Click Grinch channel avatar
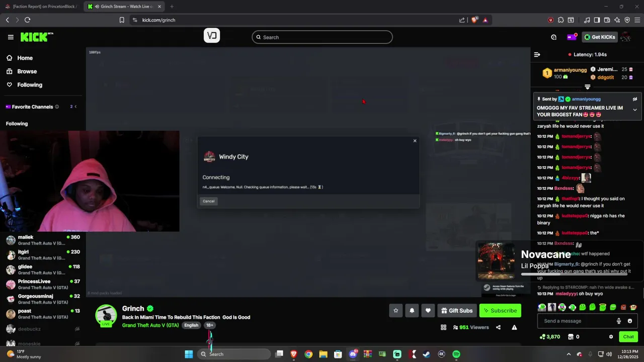 (x=106, y=315)
